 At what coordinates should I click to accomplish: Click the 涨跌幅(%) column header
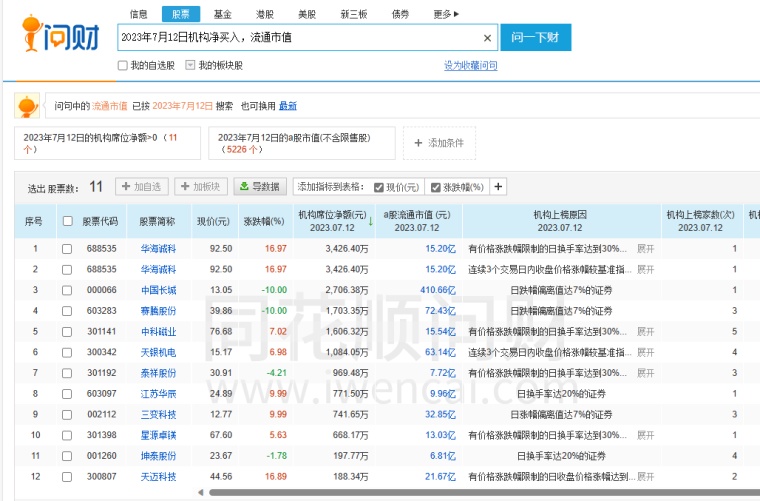(x=264, y=221)
